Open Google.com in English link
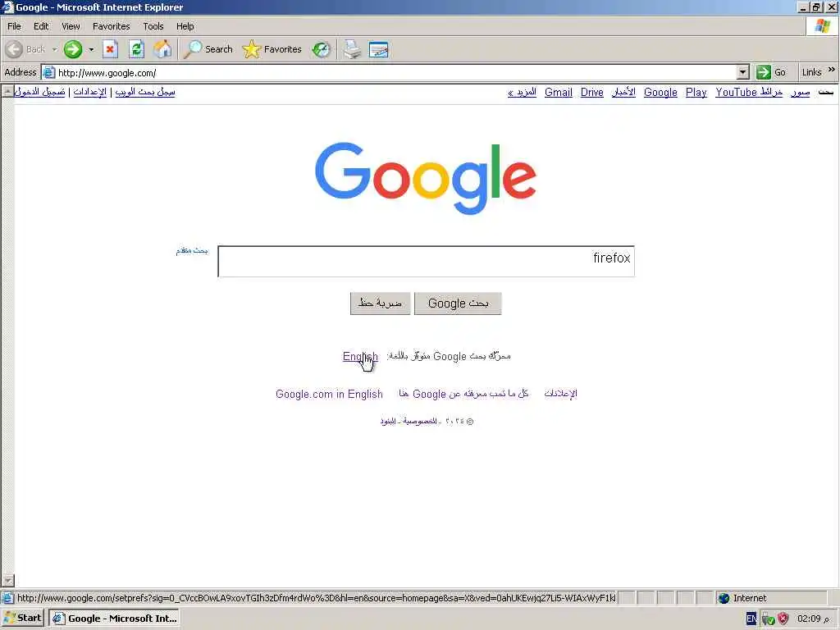840x630 pixels. (329, 395)
